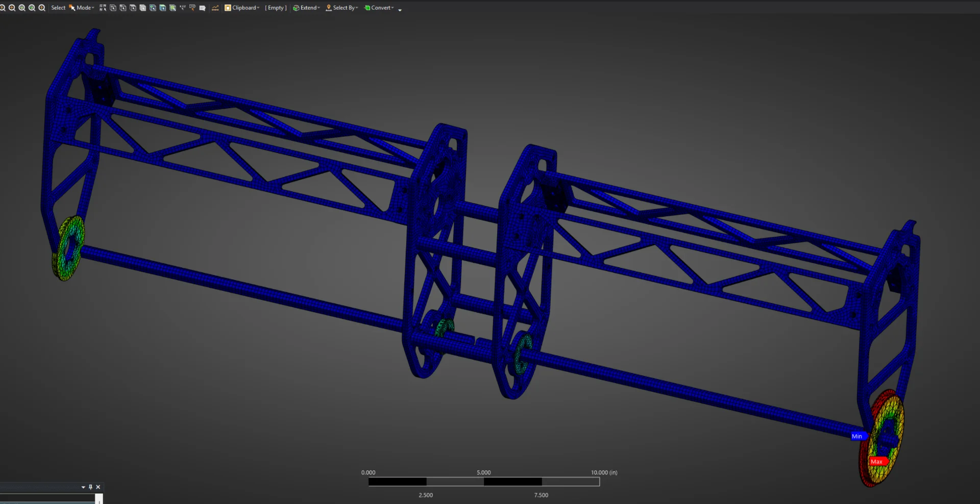
Task: Choose the edge selection filter icon
Action: 122,8
